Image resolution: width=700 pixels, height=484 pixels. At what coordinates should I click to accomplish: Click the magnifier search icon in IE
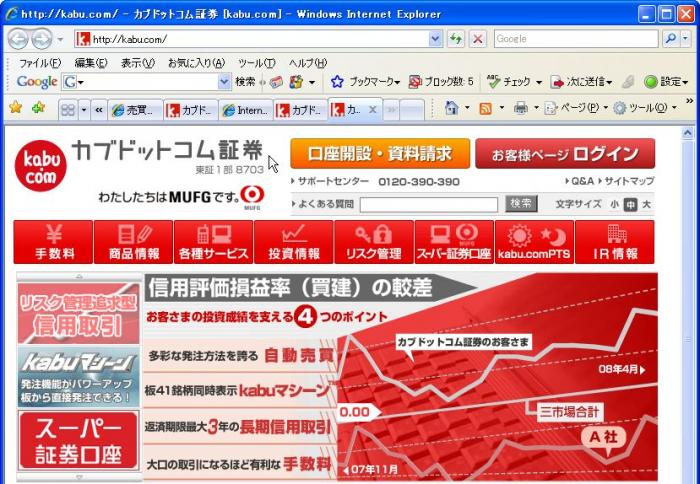670,39
